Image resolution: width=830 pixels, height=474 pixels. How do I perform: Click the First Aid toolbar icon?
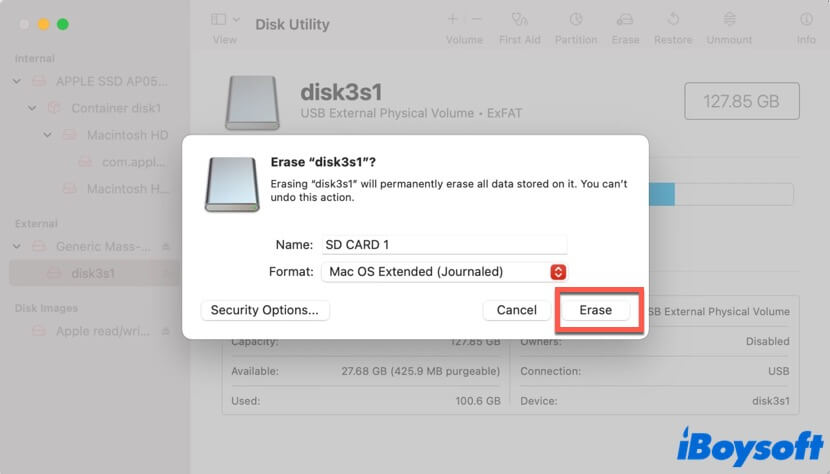(x=518, y=20)
